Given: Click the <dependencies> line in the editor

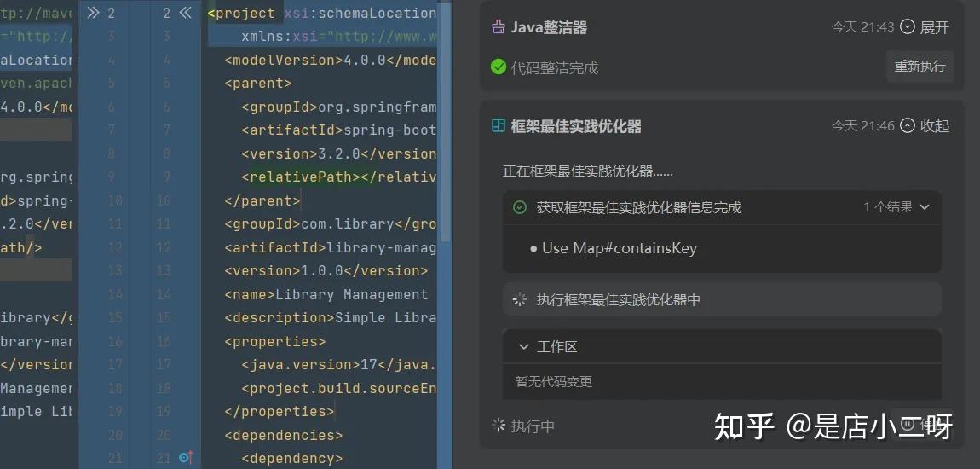Looking at the screenshot, I should coord(284,435).
